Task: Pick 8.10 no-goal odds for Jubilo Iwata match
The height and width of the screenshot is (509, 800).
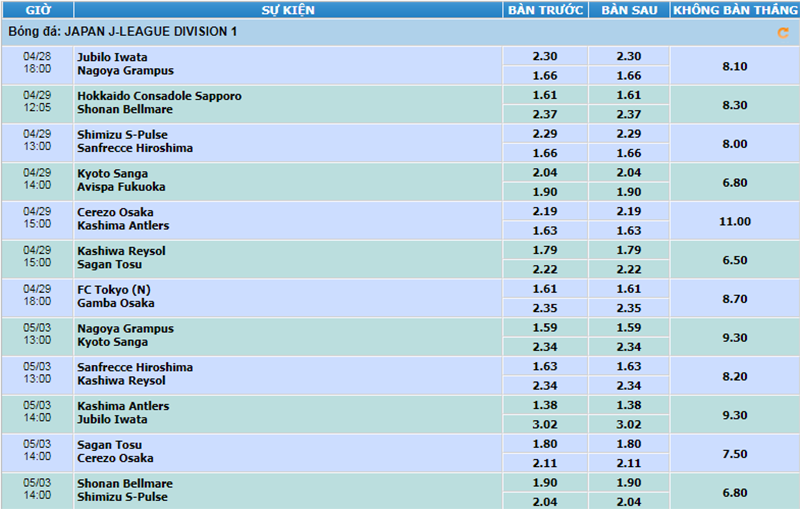Action: point(734,66)
